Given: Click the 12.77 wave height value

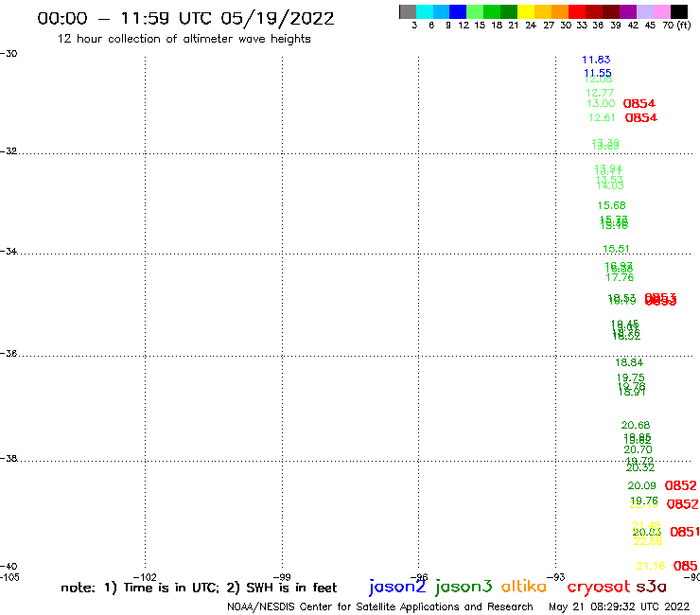Looking at the screenshot, I should 600,93.
